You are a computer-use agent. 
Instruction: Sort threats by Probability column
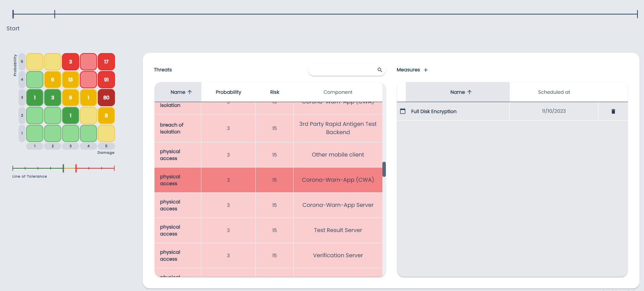pos(229,92)
